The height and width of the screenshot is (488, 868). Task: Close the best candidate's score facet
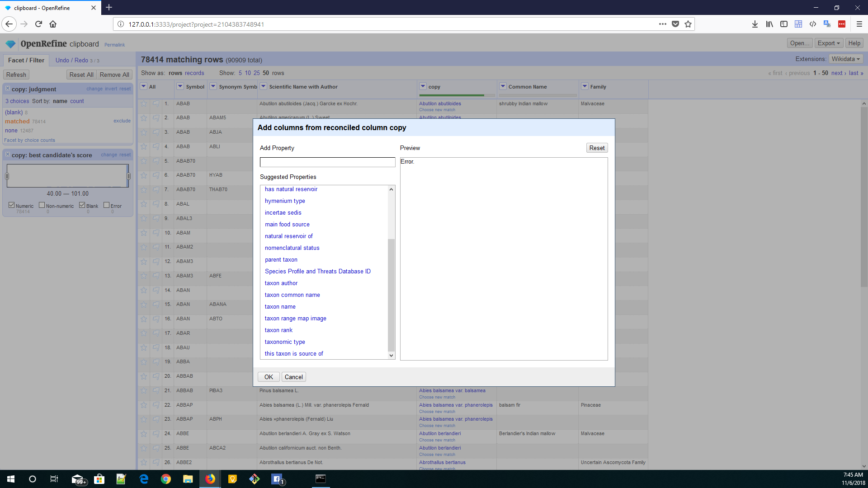coord(8,155)
